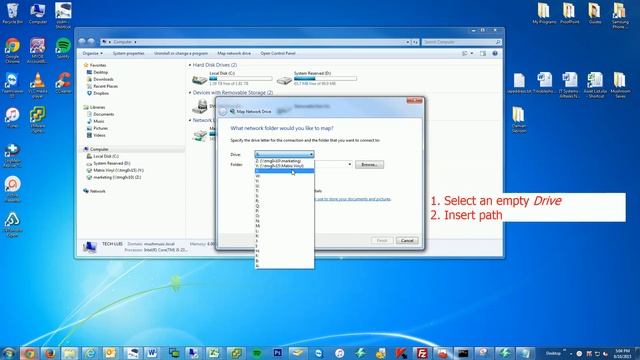Viewport: 640px width, 360px height.
Task: Open the Guides desktop folder
Action: (x=595, y=13)
